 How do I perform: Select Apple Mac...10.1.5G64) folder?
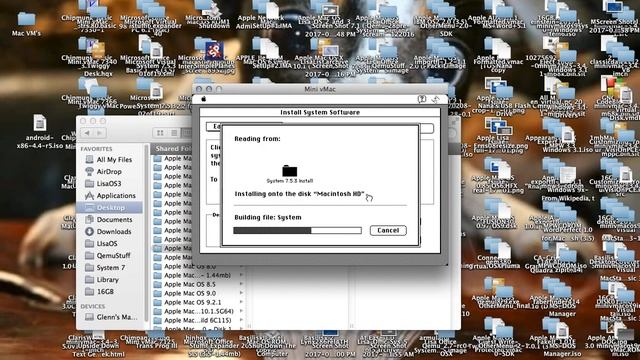tap(199, 311)
